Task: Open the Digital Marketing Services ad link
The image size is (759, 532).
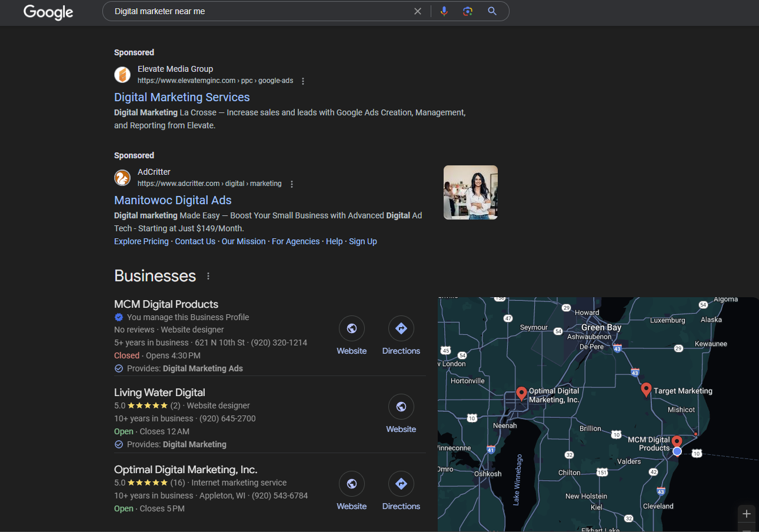Action: [182, 97]
